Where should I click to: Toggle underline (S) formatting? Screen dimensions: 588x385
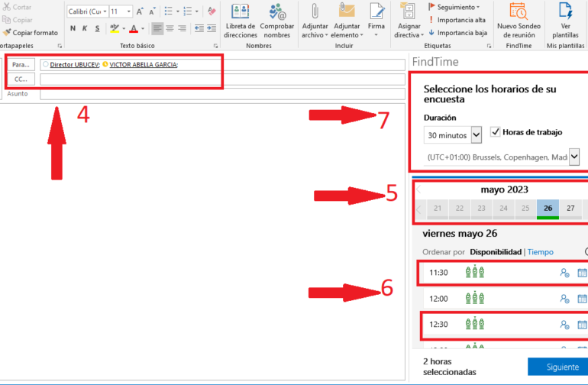coord(97,28)
